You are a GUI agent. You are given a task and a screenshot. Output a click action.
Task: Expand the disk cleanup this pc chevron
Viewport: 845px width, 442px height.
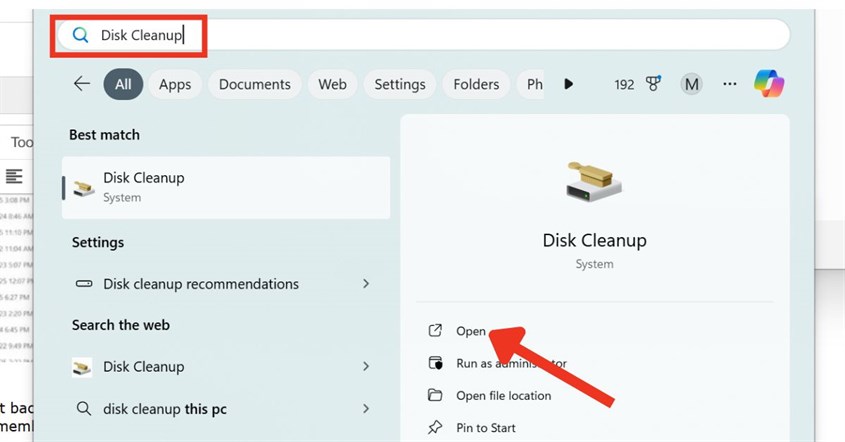coord(366,409)
